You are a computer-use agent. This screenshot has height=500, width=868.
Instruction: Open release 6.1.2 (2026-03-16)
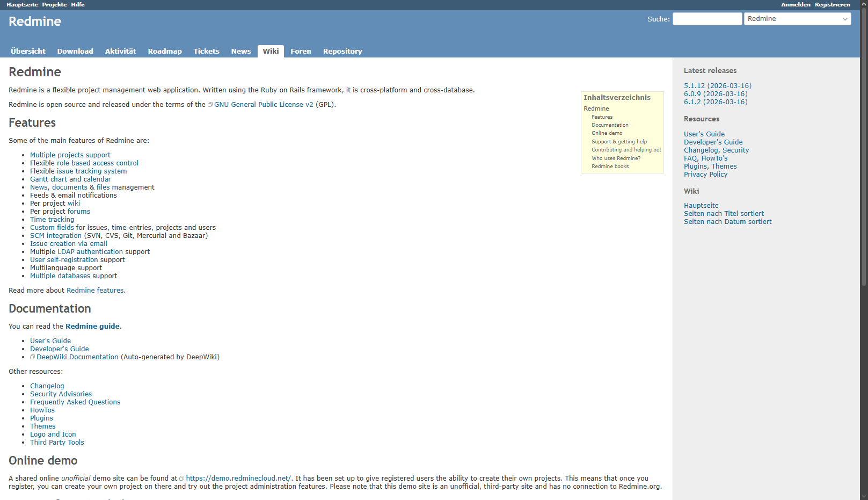point(715,102)
